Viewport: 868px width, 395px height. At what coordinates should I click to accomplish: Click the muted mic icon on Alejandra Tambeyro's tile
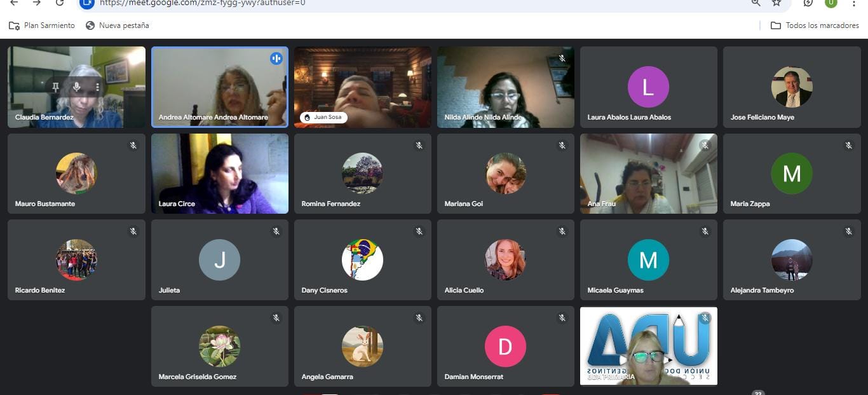(x=848, y=232)
